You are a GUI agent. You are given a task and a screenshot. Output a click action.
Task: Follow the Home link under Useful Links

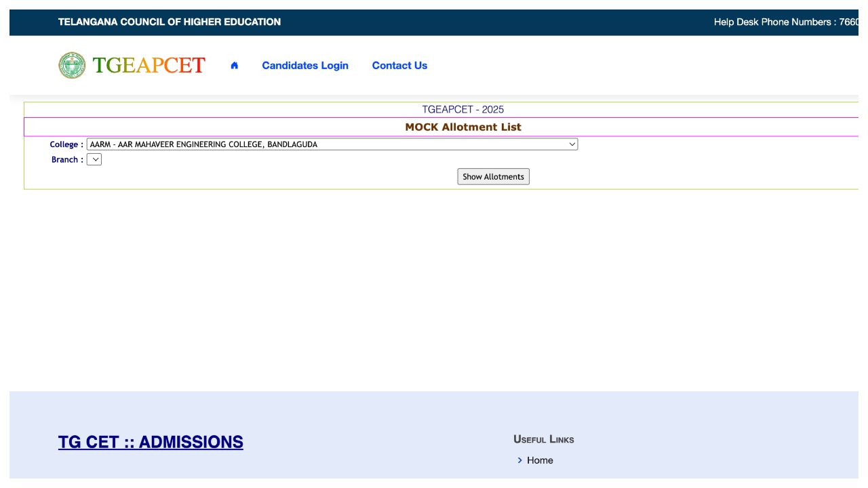(540, 460)
